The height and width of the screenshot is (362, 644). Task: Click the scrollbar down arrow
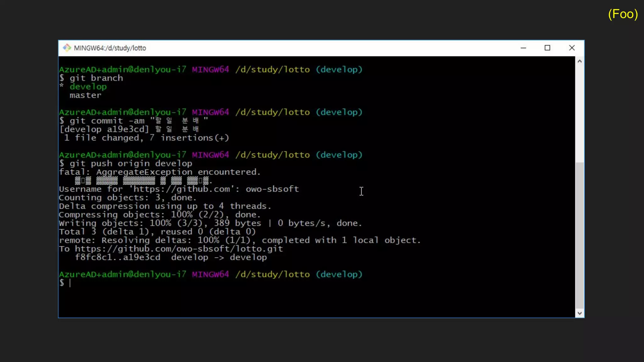[x=580, y=313]
